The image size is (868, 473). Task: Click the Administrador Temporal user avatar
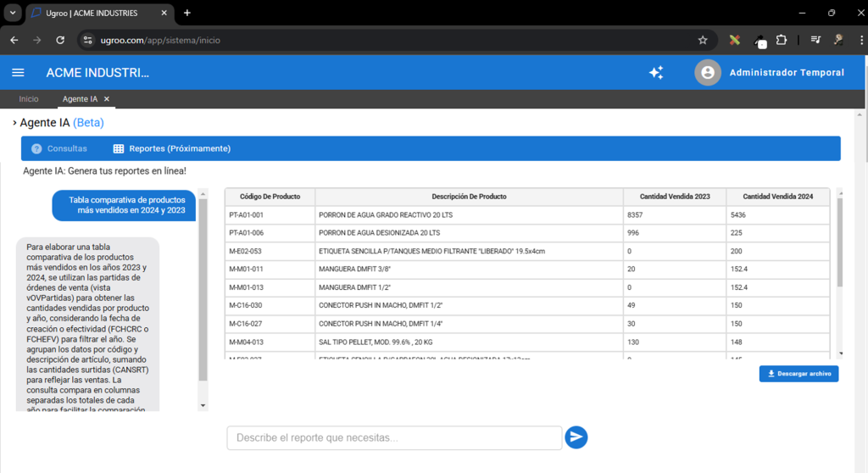[708, 73]
